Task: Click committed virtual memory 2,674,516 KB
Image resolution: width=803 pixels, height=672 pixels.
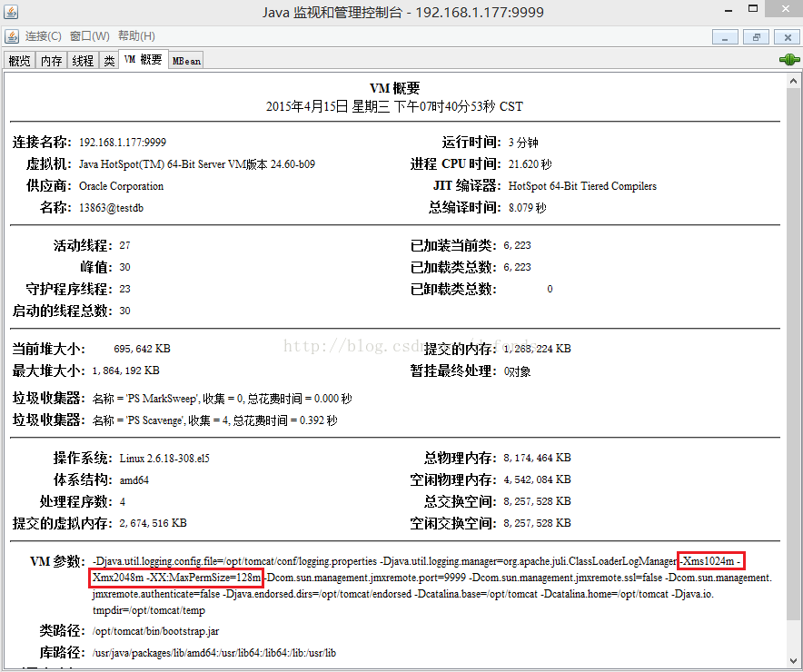Action: [154, 523]
